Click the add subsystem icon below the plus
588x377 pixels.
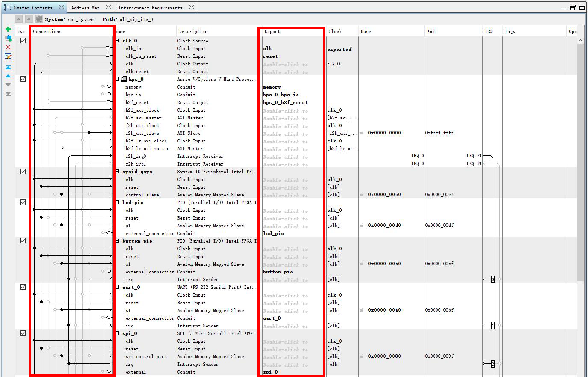[x=8, y=38]
